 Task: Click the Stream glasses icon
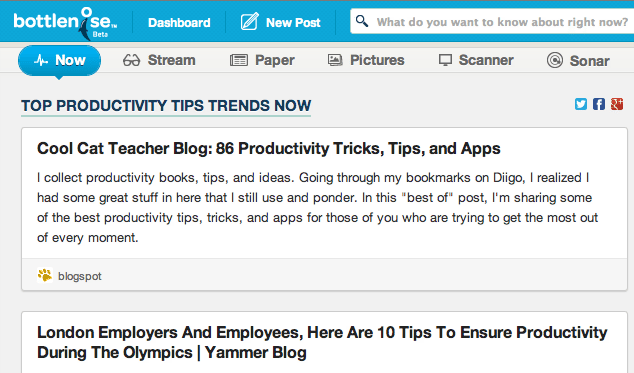click(131, 60)
